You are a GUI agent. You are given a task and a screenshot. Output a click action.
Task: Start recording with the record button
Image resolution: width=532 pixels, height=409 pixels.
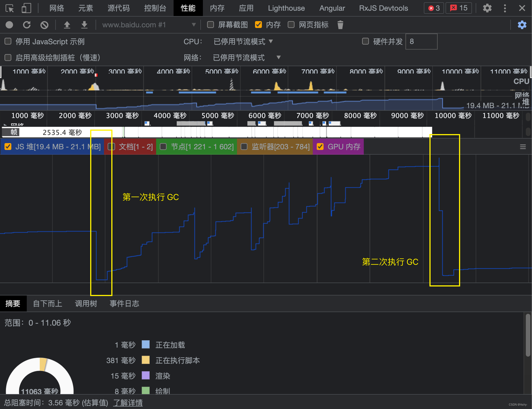pos(9,25)
